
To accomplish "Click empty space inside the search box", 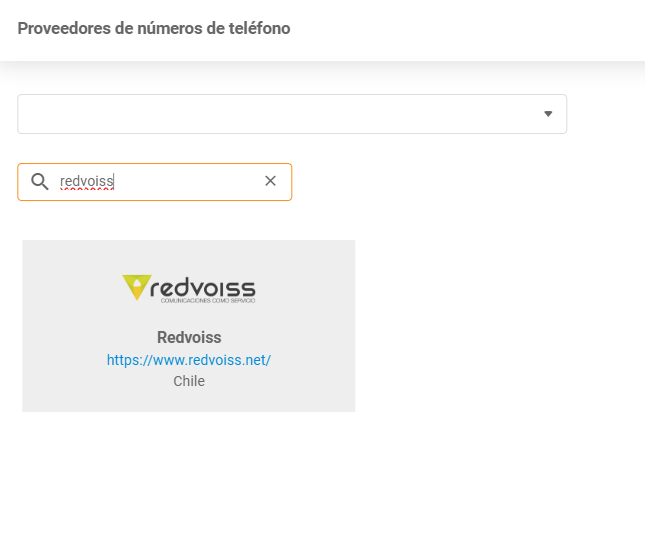I will click(x=200, y=182).
